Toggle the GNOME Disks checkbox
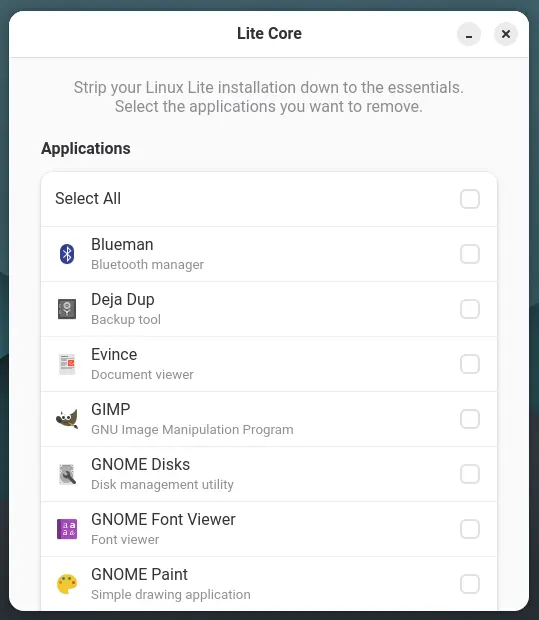Image resolution: width=539 pixels, height=620 pixels. tap(470, 474)
